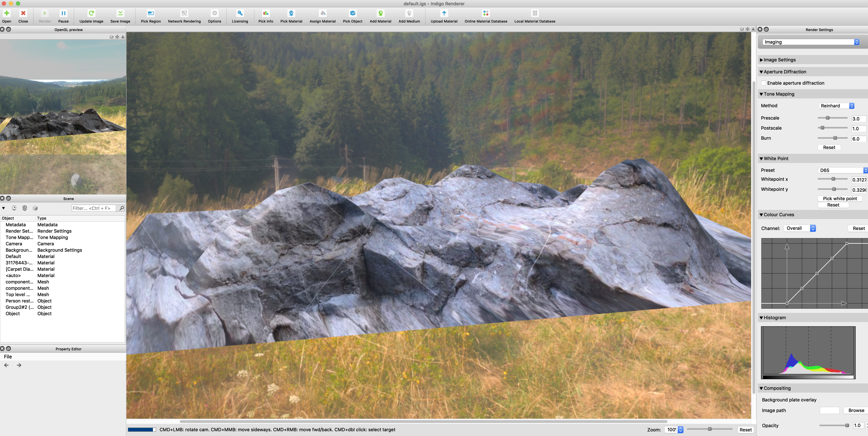Click the Save Image icon

(120, 13)
